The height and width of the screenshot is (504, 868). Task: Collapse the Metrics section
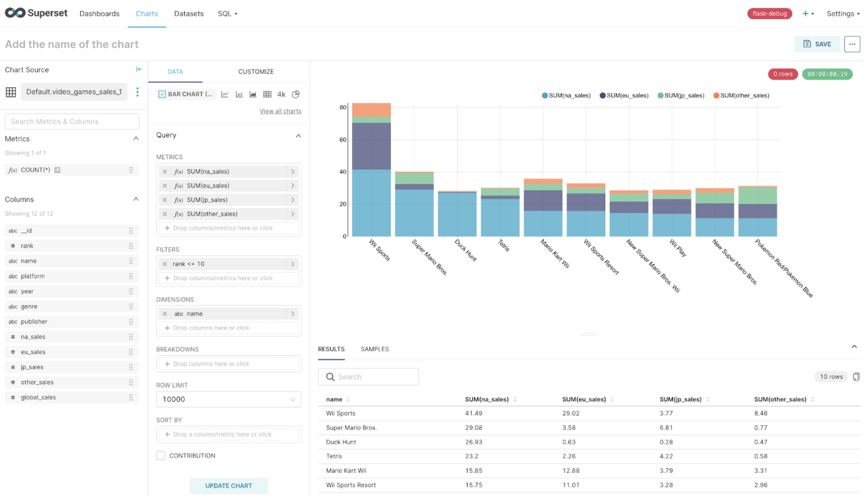tap(136, 139)
